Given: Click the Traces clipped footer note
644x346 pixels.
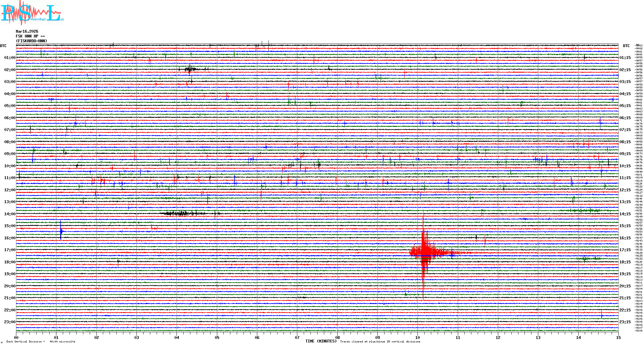Looking at the screenshot, I should [x=380, y=342].
